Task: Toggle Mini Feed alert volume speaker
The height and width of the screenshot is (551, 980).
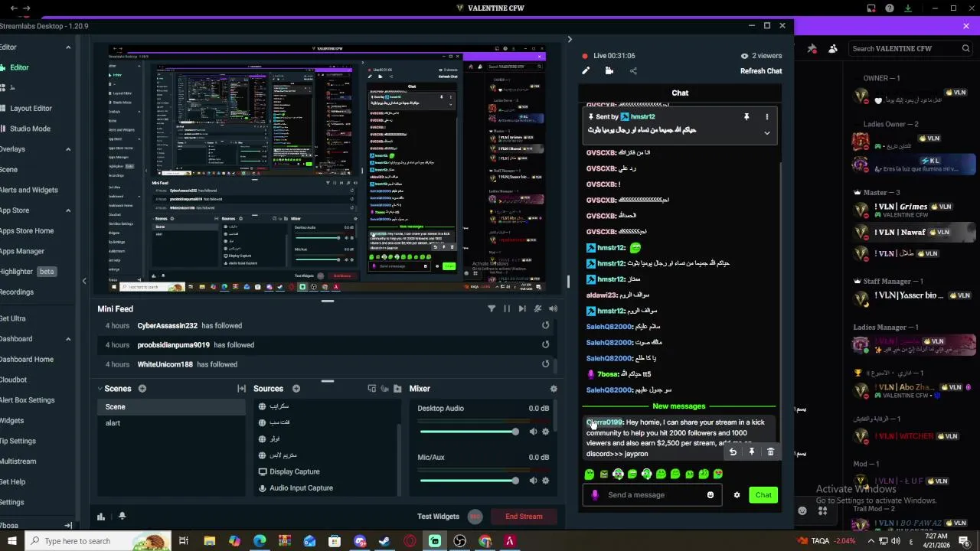Action: tap(553, 308)
